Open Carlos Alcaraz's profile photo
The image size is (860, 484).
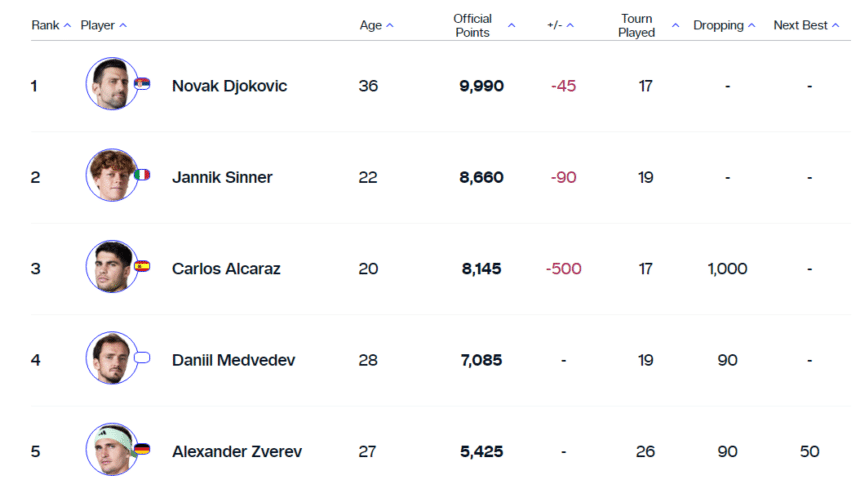(110, 267)
